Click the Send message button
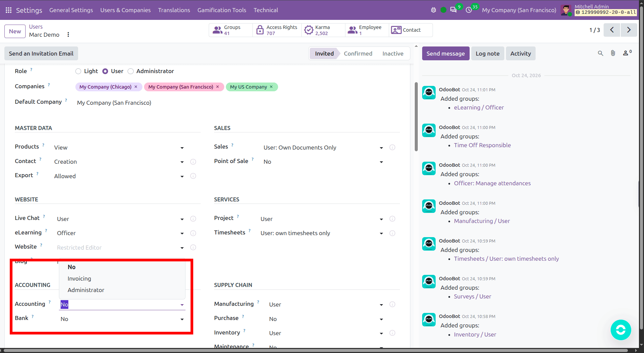Screen dimensions: 644x353 click(445, 54)
